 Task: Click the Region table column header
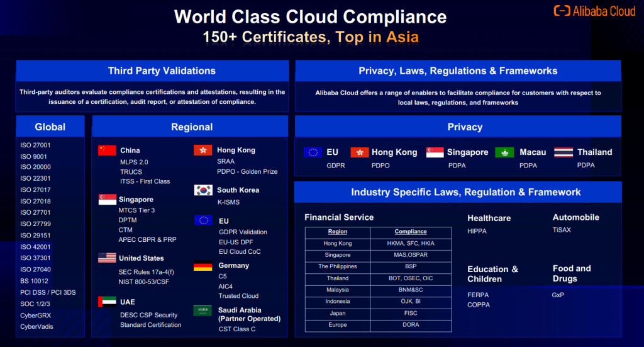[338, 232]
